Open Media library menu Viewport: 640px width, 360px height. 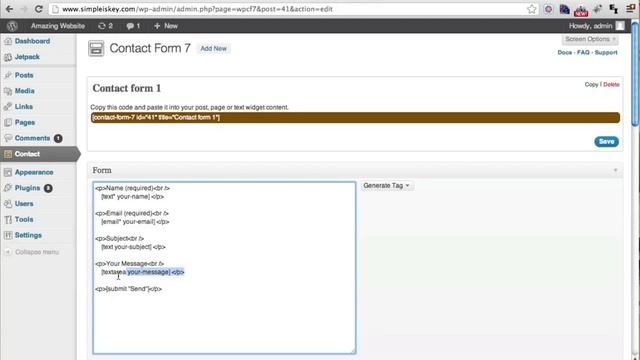[x=24, y=91]
